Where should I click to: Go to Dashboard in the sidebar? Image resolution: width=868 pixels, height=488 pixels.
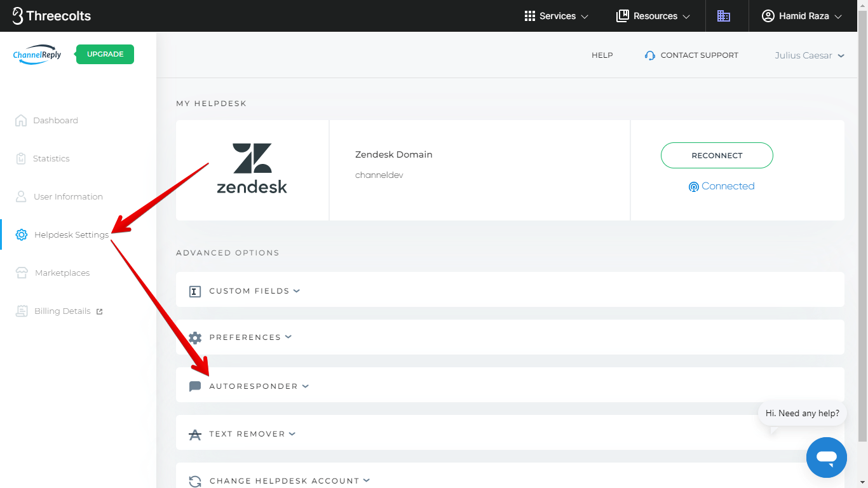55,120
